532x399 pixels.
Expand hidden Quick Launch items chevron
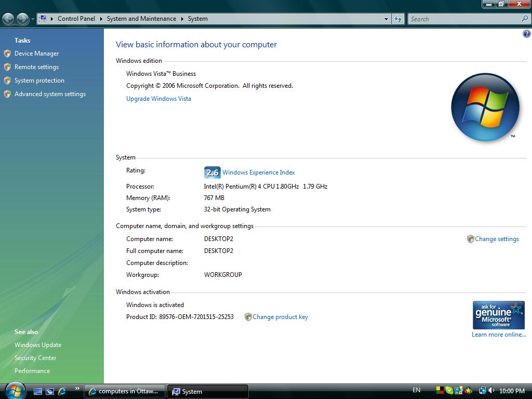click(77, 388)
